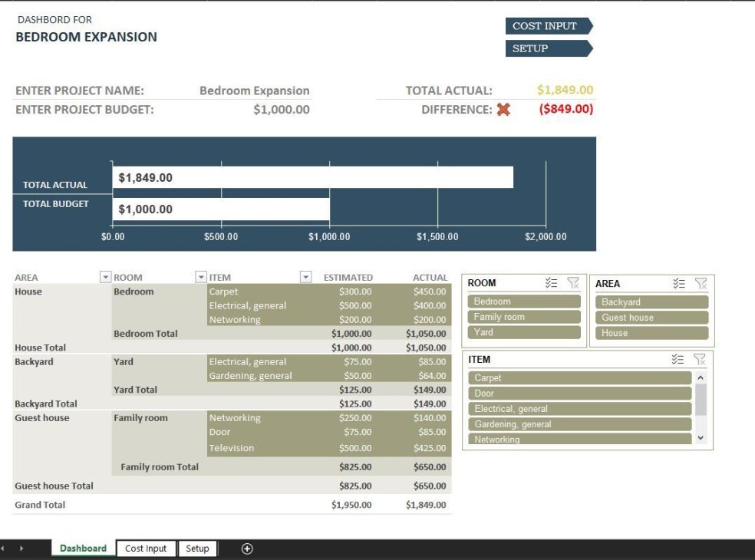Screen dimensions: 755x560
Task: Click the multi-select icon on AREA slicer
Action: (678, 283)
